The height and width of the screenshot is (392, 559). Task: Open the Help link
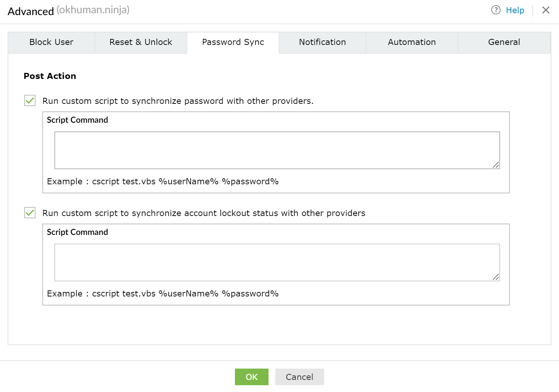[x=515, y=11]
